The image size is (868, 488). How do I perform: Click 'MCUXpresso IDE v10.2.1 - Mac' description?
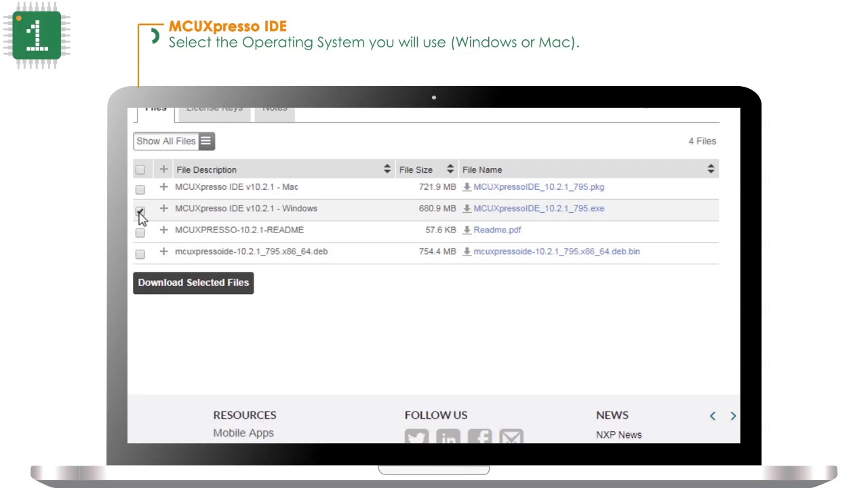click(x=237, y=187)
